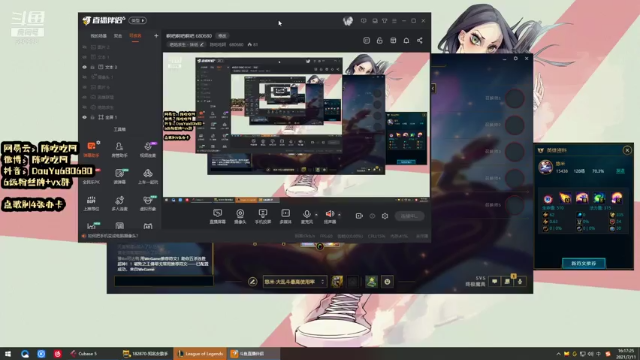This screenshot has height=360, width=640.
Task: Expand the microphone options arrow
Action: 316,215
